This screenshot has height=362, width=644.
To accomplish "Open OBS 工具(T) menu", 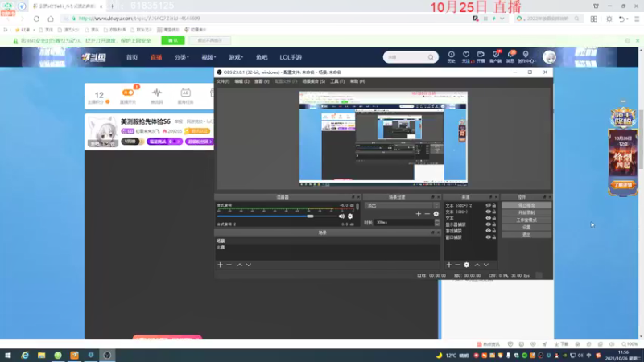I will 337,81.
